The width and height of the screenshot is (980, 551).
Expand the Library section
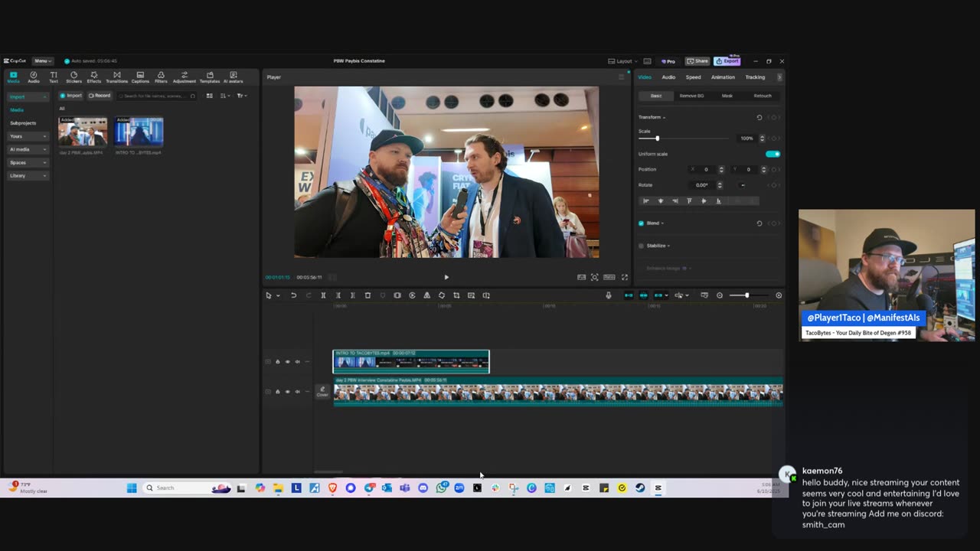pyautogui.click(x=28, y=175)
